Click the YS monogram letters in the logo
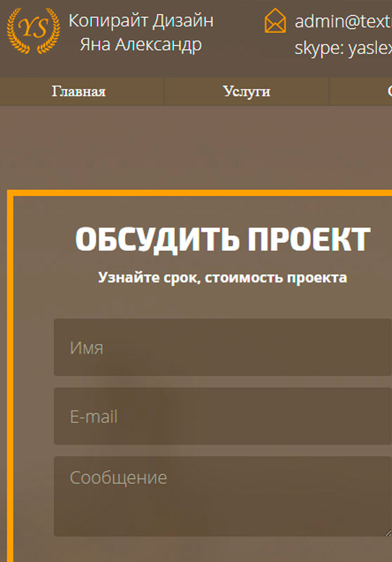 pyautogui.click(x=33, y=28)
